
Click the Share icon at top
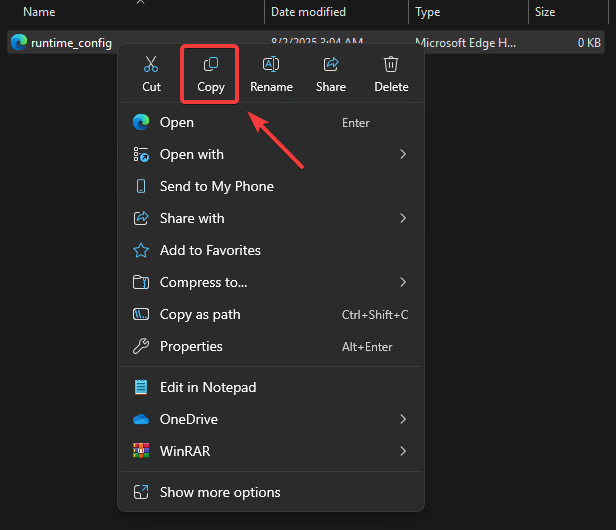tap(331, 65)
